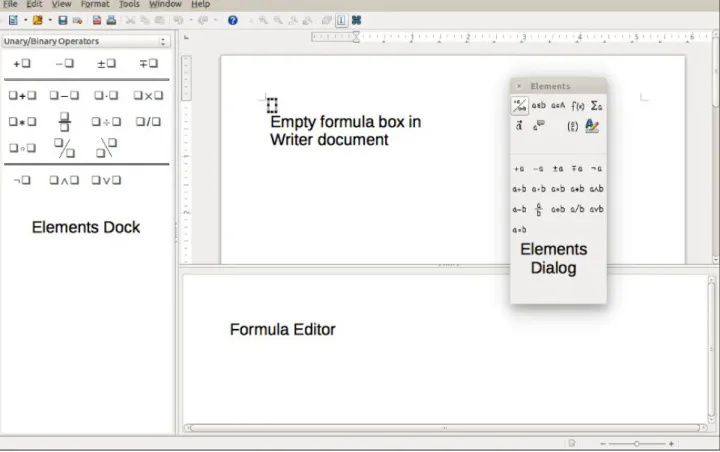This screenshot has width=720, height=452.
Task: Open the Edit menu
Action: [x=34, y=4]
